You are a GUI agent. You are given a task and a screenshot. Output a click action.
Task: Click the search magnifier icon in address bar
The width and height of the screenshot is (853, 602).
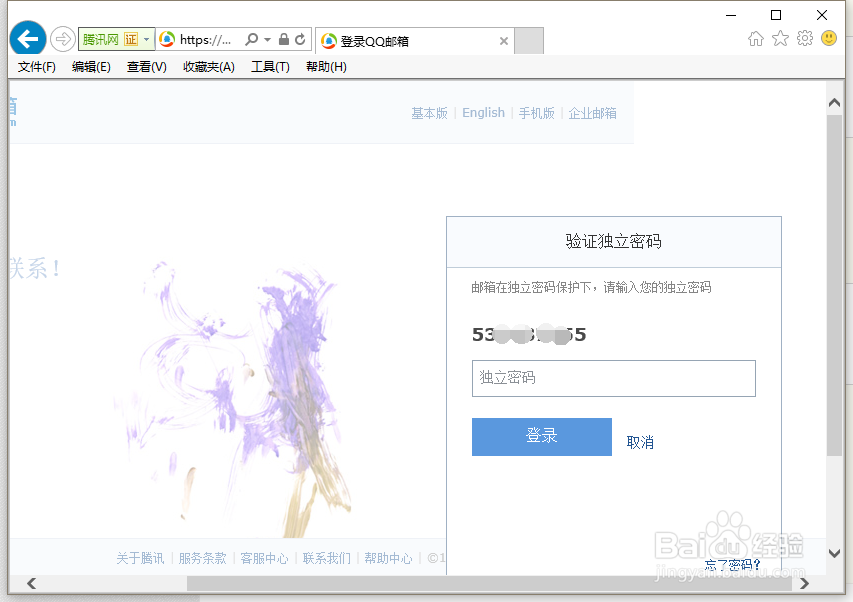252,39
